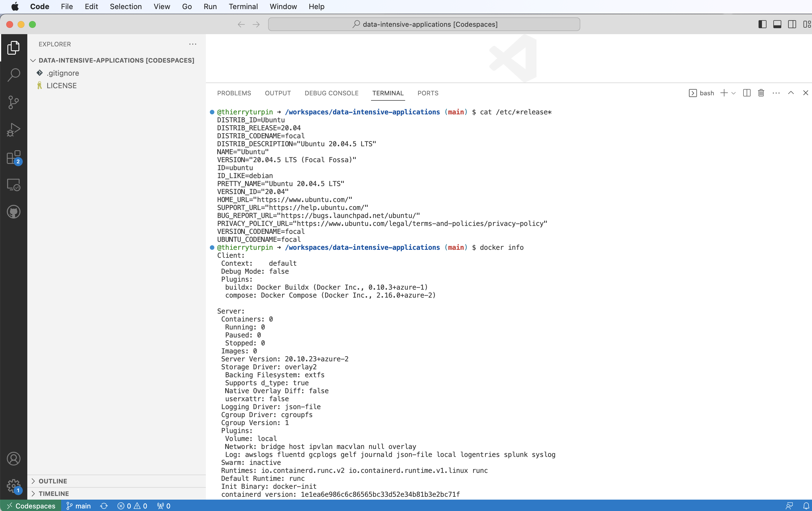Toggle secondary side bar visibility
The image size is (812, 511).
(792, 24)
